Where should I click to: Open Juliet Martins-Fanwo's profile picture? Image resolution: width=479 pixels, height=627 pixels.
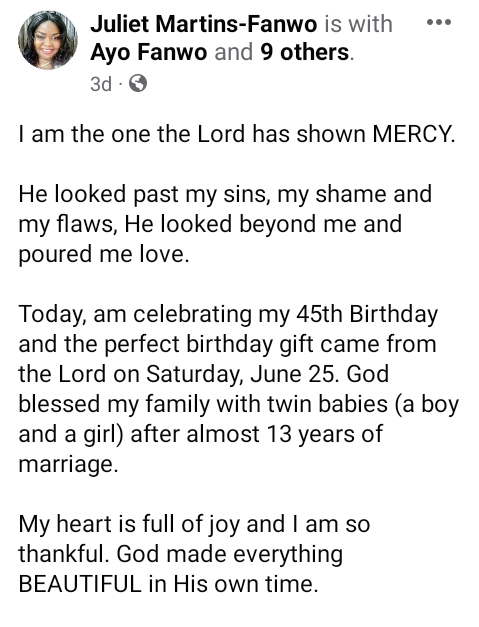[x=48, y=40]
